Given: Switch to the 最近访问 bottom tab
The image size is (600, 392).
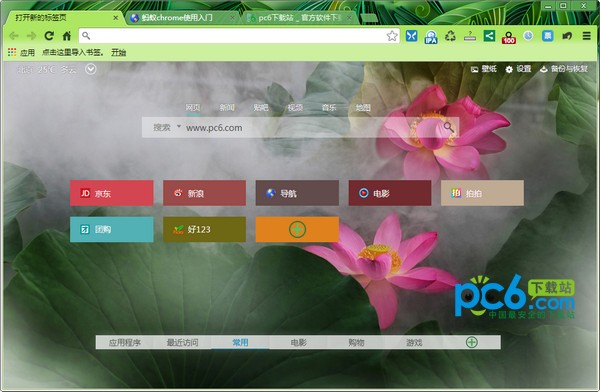Looking at the screenshot, I should point(183,342).
